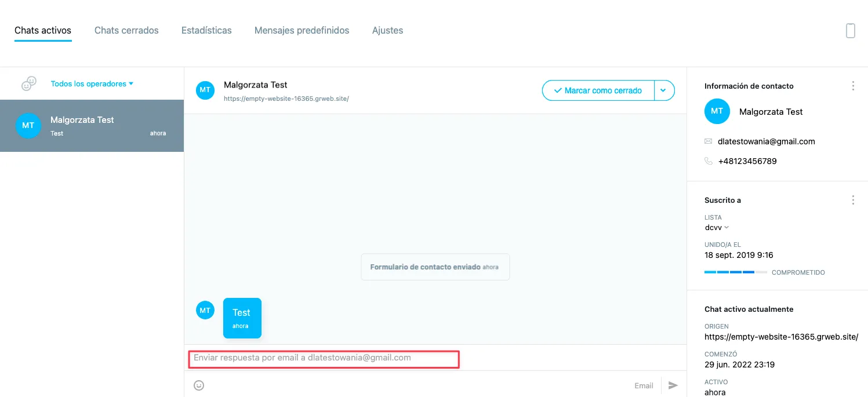This screenshot has width=868, height=397.
Task: Click ahora value under ACTIVO
Action: (715, 392)
